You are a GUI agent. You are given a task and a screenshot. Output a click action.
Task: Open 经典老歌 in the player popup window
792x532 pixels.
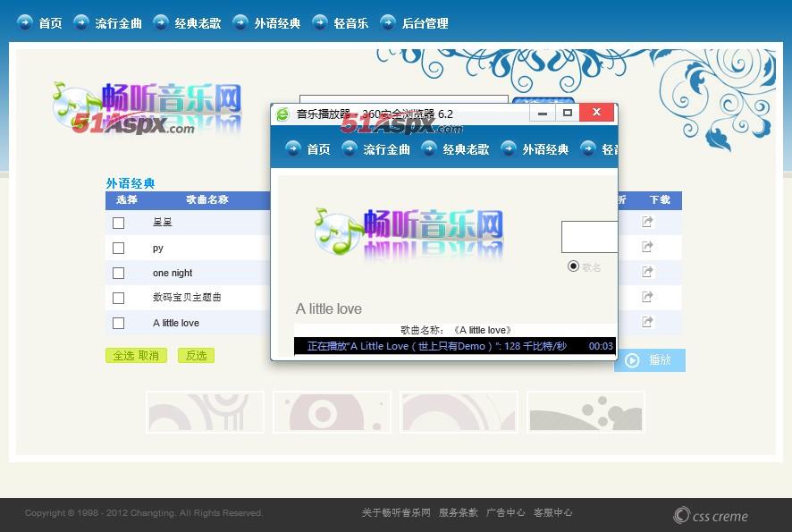466,149
